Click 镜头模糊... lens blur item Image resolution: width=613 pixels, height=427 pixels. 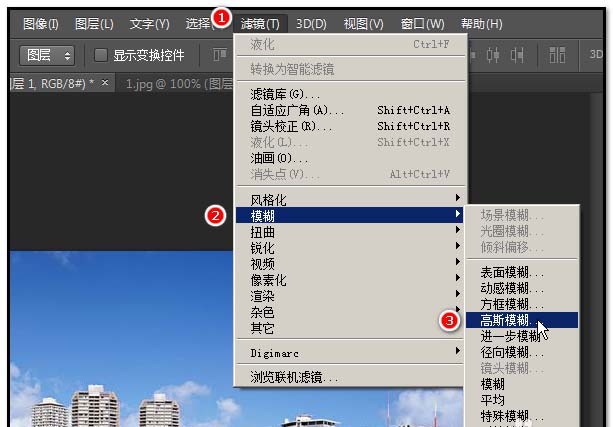tap(522, 368)
